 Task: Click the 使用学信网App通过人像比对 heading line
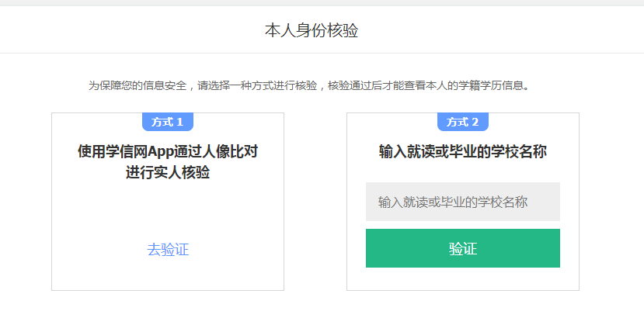[168, 151]
